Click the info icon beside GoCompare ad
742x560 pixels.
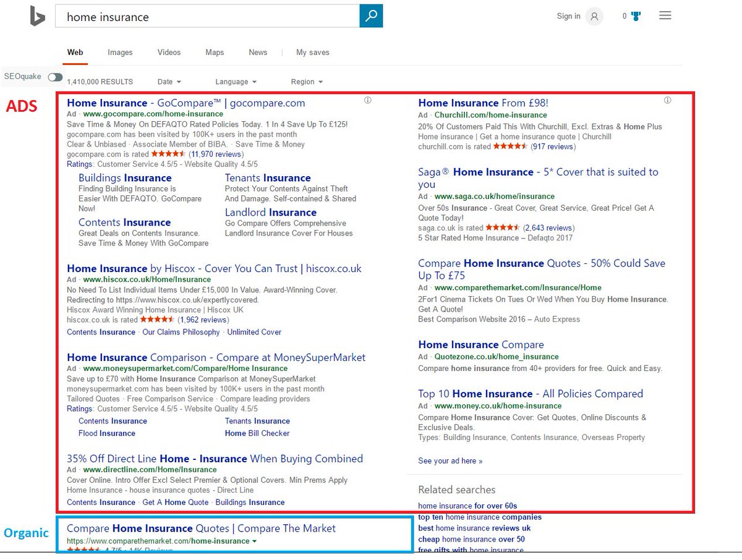tap(368, 100)
